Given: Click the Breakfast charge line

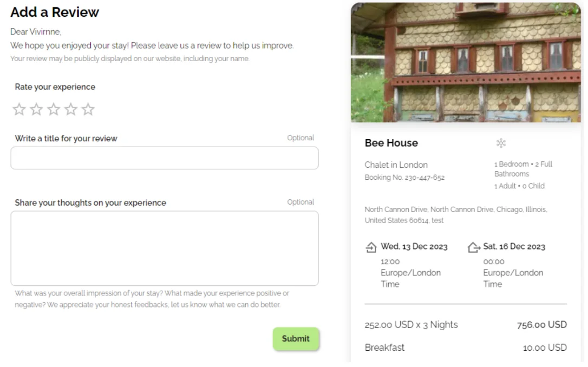Looking at the screenshot, I should click(384, 348).
